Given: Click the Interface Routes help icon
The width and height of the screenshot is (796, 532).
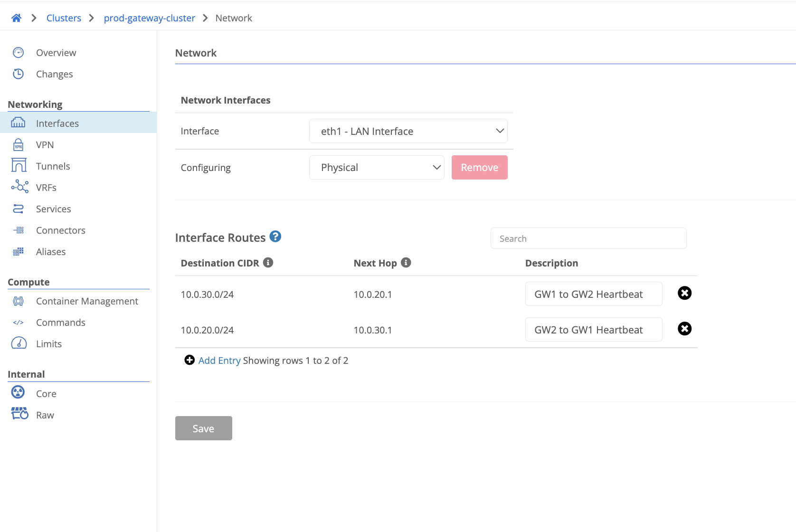Looking at the screenshot, I should 275,237.
